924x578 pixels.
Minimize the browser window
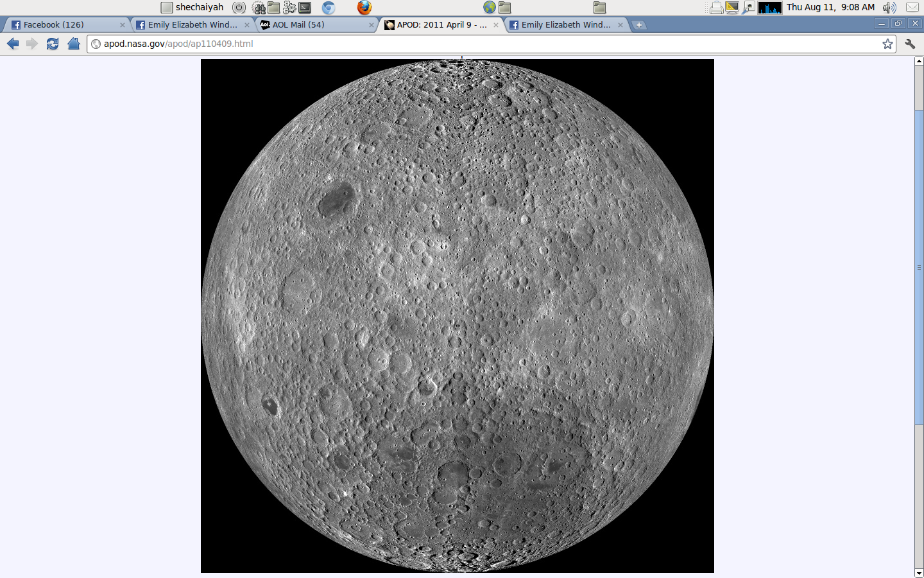(x=882, y=24)
